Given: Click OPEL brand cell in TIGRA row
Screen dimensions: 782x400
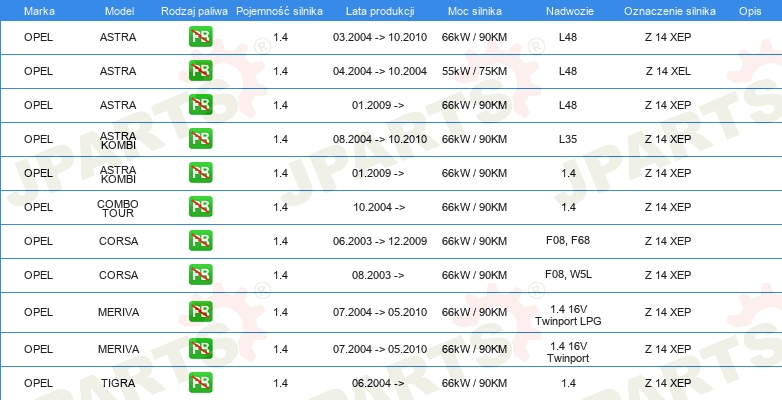Looking at the screenshot, I should coord(38,383).
